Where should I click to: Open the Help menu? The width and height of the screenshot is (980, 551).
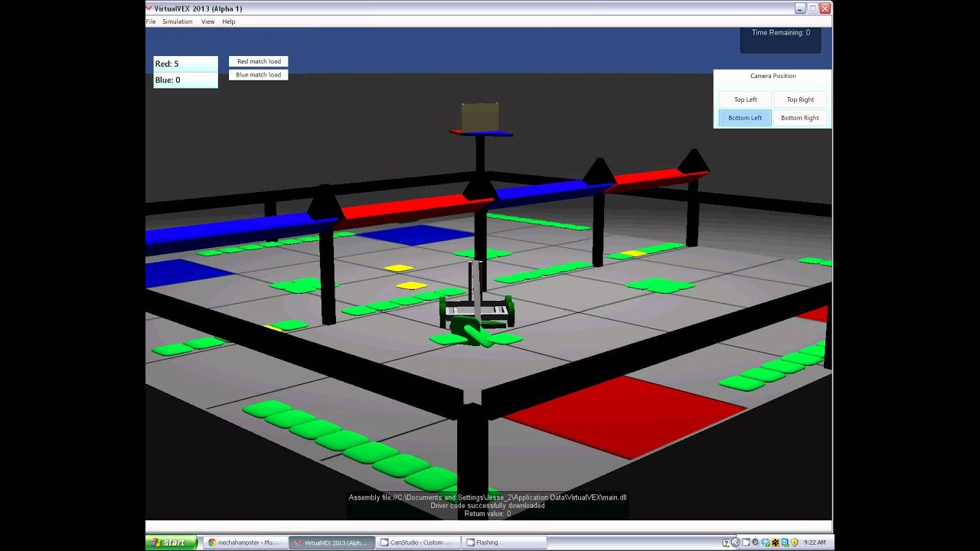[228, 21]
